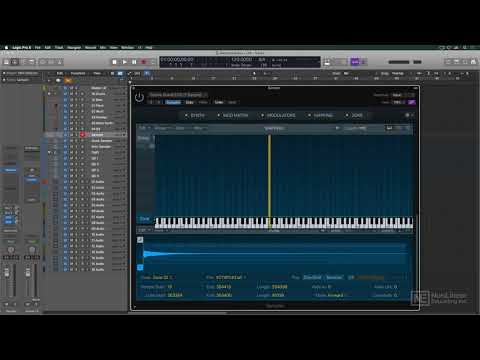Open the Apple menu
Screen dimensions: 480x360
(x=6, y=47)
